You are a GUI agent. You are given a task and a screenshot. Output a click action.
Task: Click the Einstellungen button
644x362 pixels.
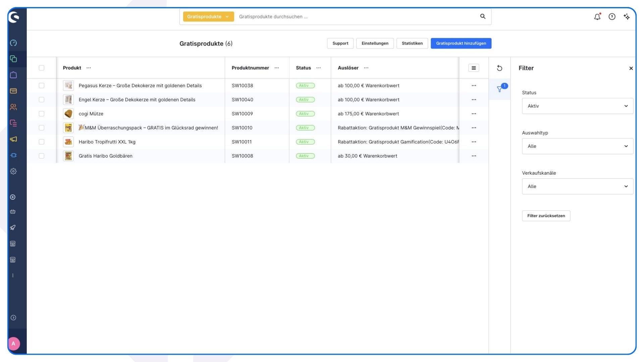(x=375, y=43)
